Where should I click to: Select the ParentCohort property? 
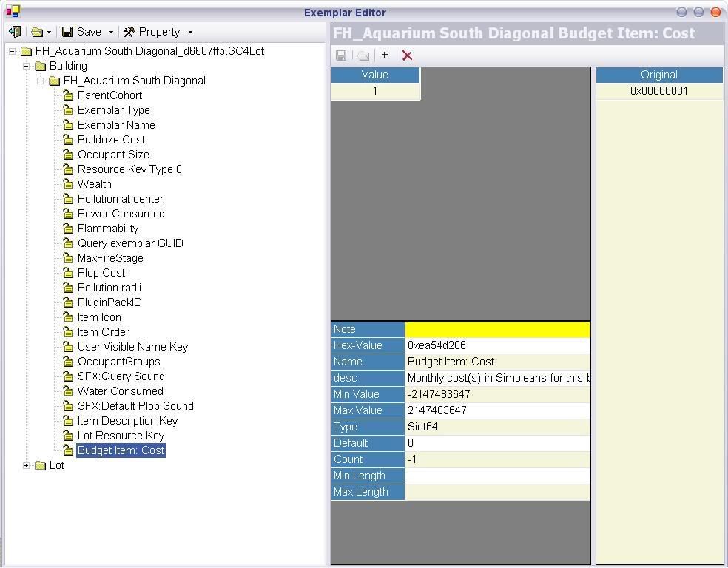[x=109, y=95]
